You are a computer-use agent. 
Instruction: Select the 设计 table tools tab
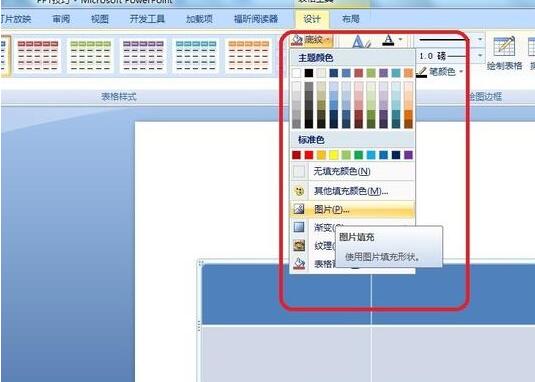point(312,19)
